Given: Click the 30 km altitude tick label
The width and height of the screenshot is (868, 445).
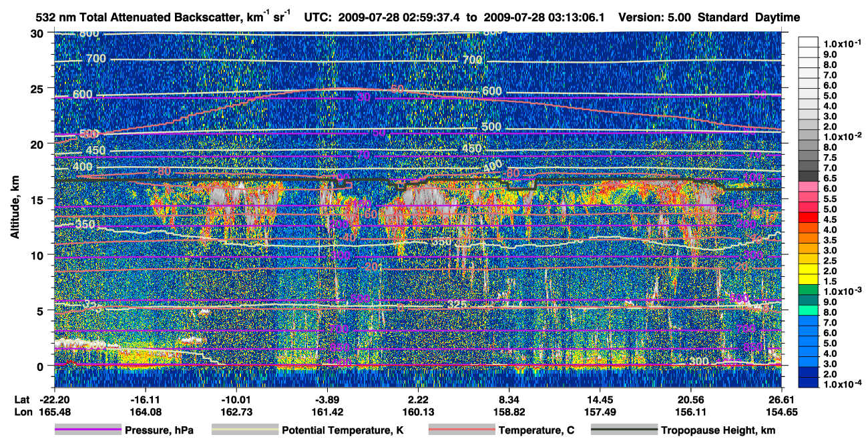Looking at the screenshot, I should pyautogui.click(x=38, y=33).
